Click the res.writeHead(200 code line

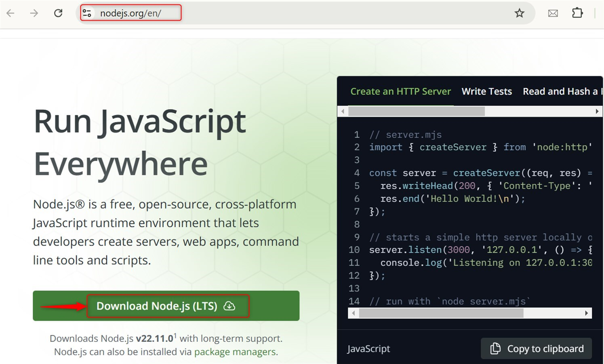[486, 186]
